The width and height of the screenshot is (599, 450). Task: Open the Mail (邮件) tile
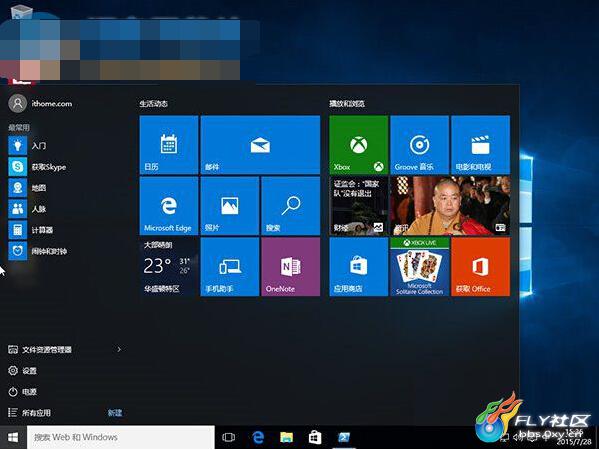click(260, 145)
